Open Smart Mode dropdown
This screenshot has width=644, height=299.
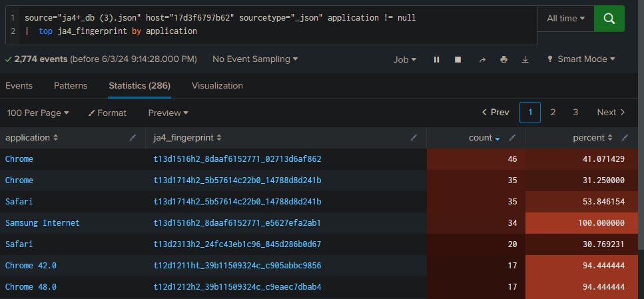click(x=581, y=59)
